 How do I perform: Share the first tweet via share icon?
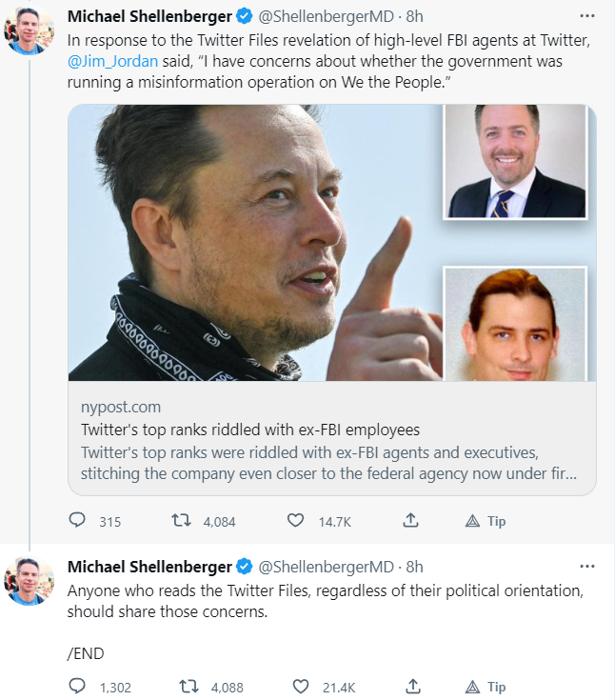pyautogui.click(x=411, y=521)
